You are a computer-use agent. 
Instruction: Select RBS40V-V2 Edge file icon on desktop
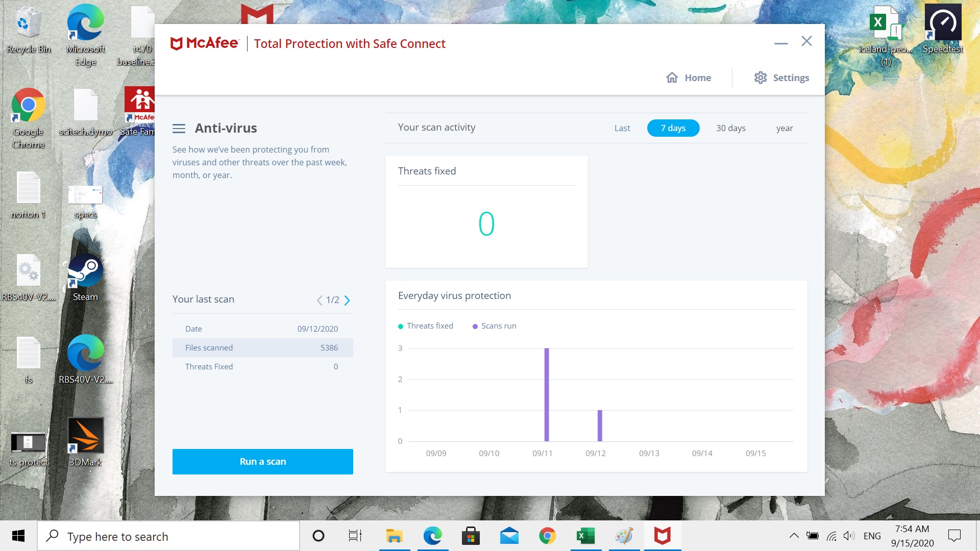click(85, 359)
